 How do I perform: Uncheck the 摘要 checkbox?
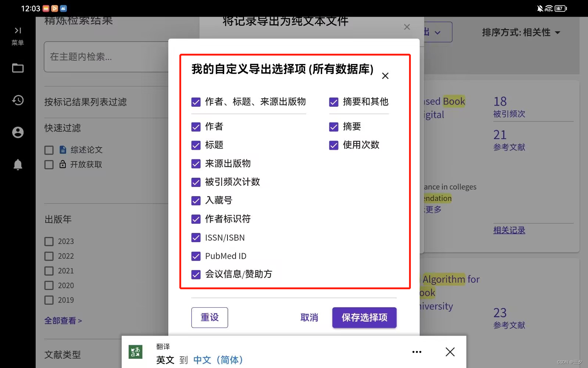(x=334, y=127)
